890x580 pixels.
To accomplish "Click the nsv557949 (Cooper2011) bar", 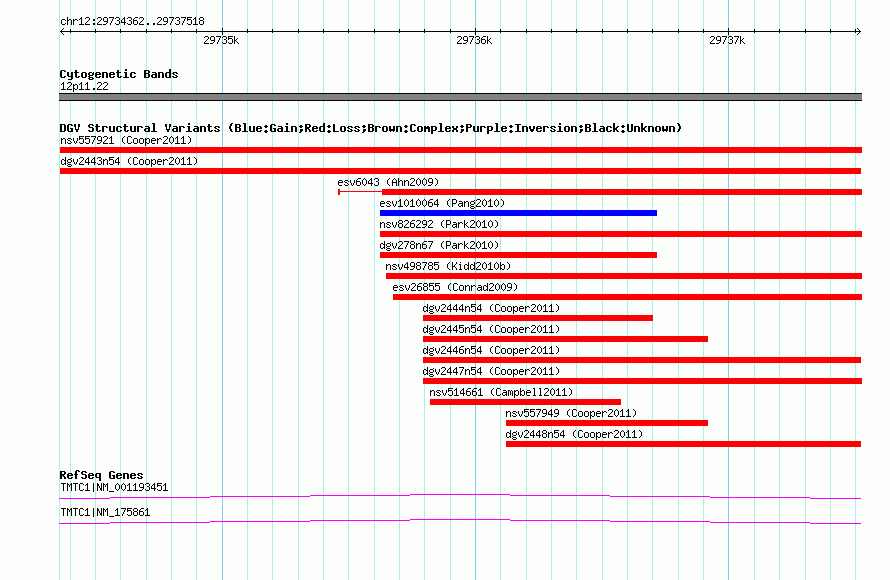I will click(607, 423).
